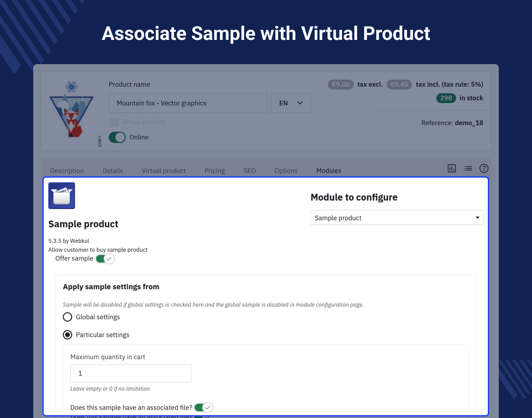532x418 pixels.
Task: Click the Maximum quantity in cart field
Action: [x=131, y=373]
